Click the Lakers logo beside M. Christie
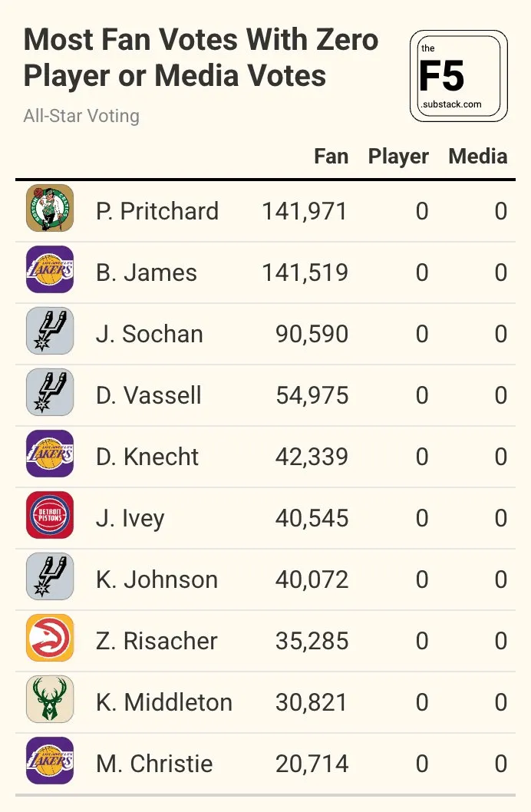The height and width of the screenshot is (812, 531). 50,761
